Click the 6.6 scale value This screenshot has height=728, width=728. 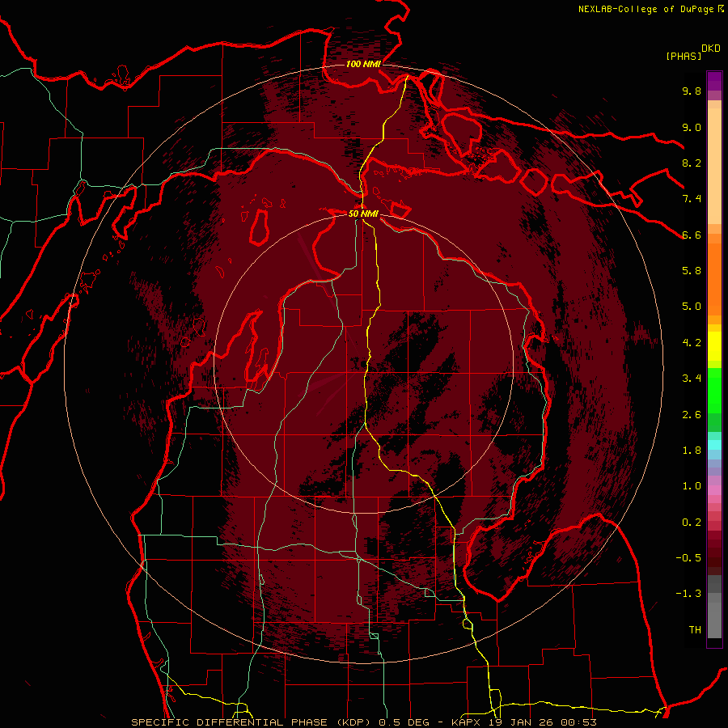(x=692, y=235)
